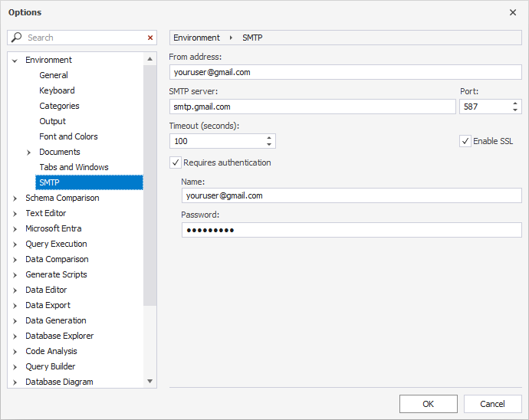Collapse the Environment tree node

tap(15, 61)
